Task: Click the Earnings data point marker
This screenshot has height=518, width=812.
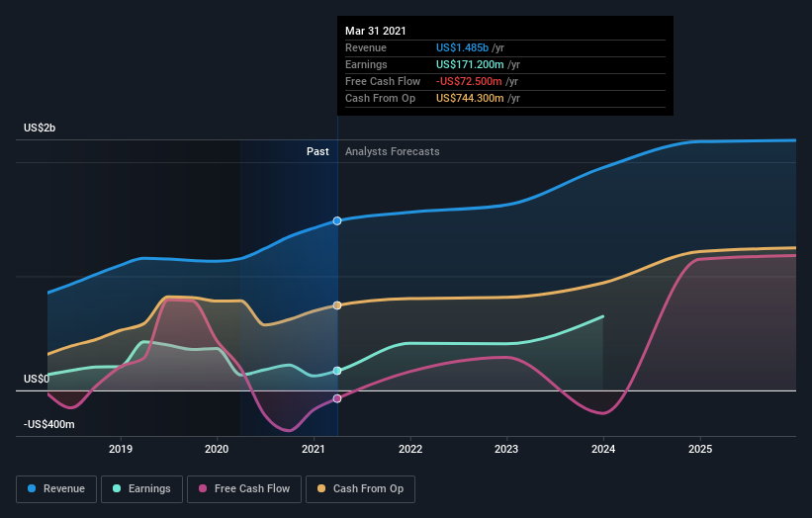Action: click(x=337, y=371)
